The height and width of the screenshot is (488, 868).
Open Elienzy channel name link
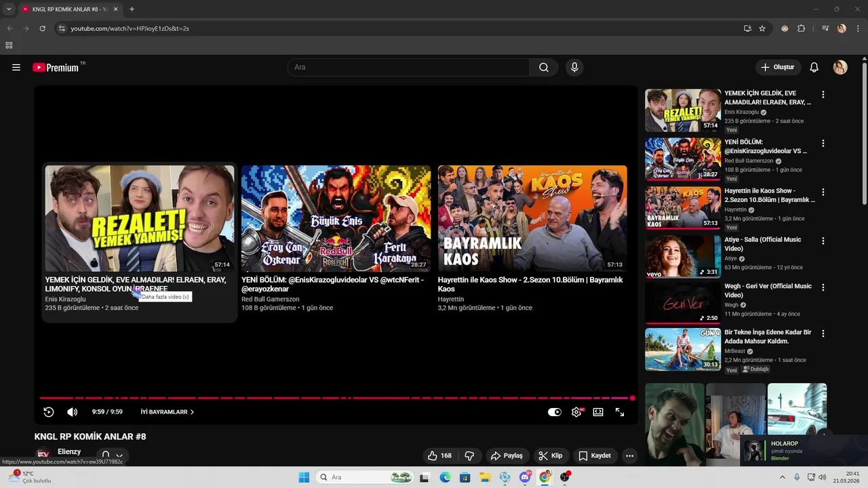[x=69, y=451]
